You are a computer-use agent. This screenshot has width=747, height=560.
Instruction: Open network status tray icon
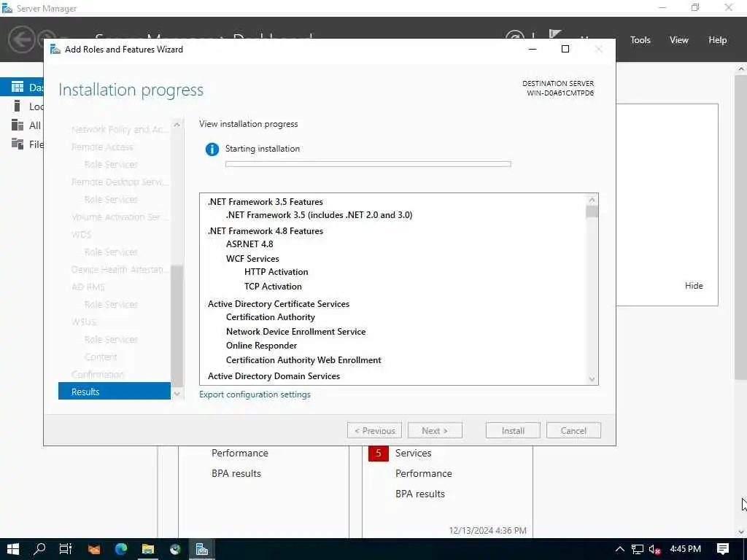(638, 550)
